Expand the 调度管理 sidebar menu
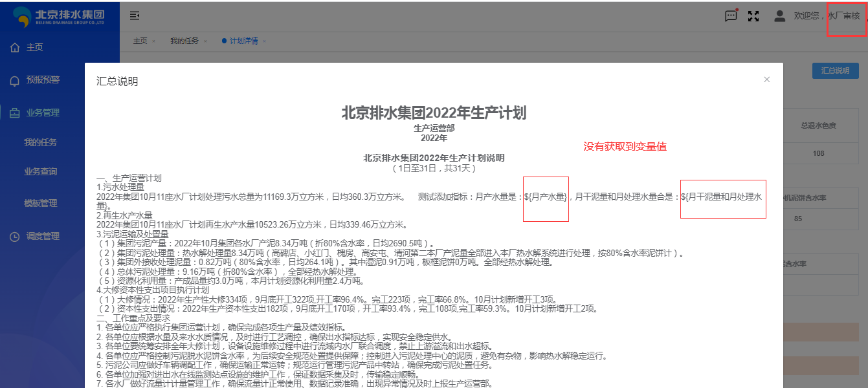 click(43, 237)
